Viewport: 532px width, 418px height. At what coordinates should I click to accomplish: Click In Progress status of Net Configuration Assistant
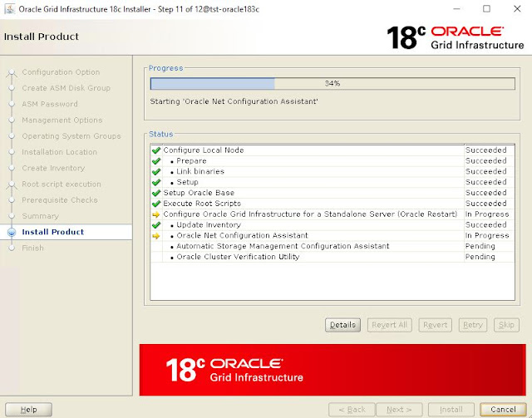(x=487, y=236)
